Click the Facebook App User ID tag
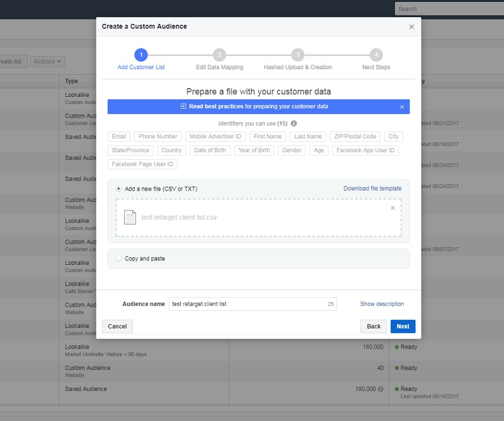The image size is (504, 421). (365, 150)
